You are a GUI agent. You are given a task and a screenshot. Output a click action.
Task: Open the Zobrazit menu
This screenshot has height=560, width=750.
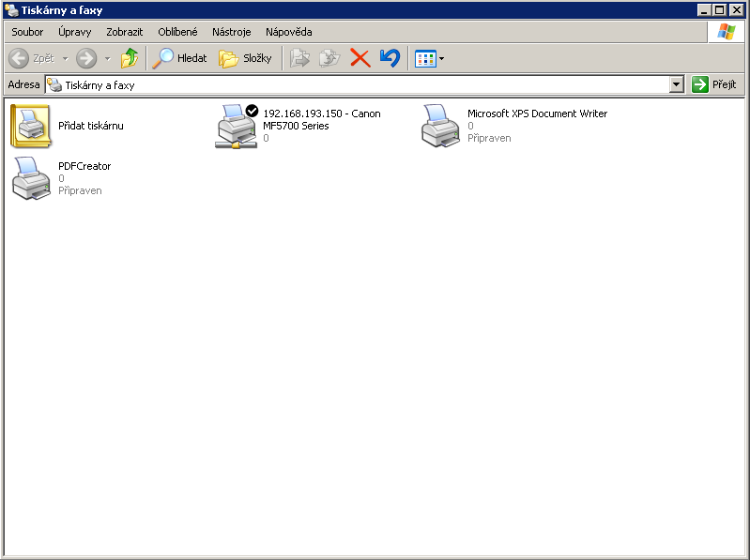tap(124, 32)
